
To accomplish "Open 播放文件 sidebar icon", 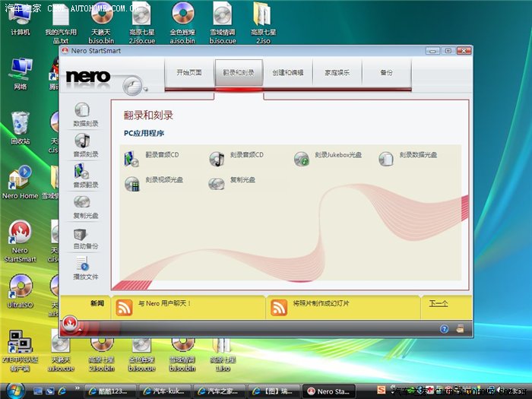I will point(82,264).
